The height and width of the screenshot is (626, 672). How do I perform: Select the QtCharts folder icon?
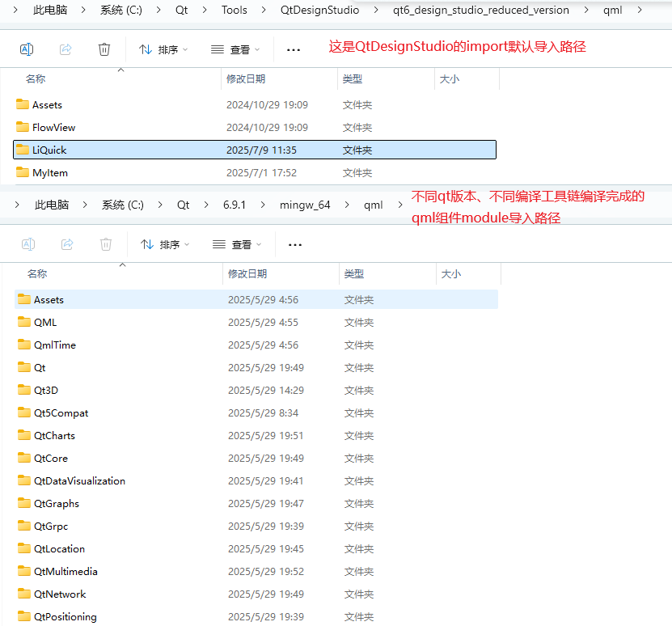tap(24, 435)
